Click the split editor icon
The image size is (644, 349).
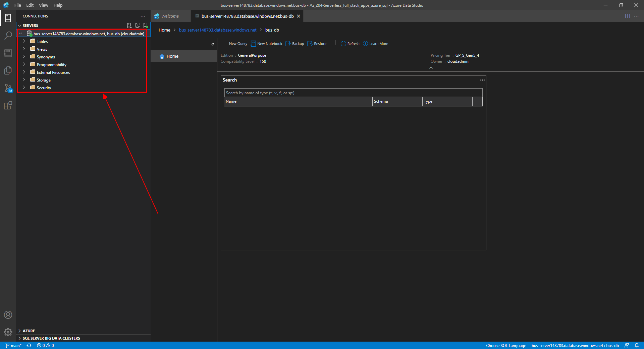point(628,16)
